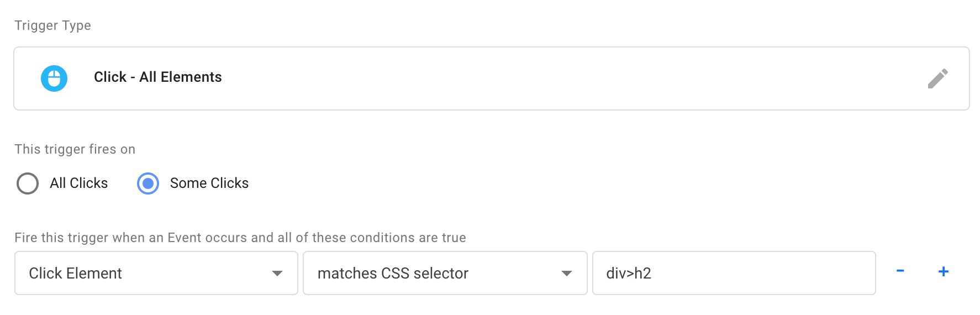
Task: Click empty middle area of trigger card
Action: pyautogui.click(x=552, y=78)
